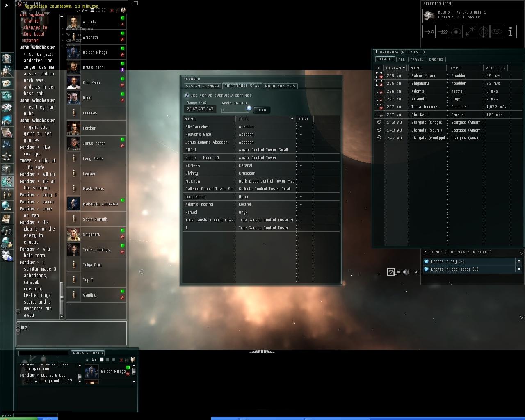Screen dimensions: 525x420
Task: Click the SCAN button
Action: pyautogui.click(x=261, y=110)
